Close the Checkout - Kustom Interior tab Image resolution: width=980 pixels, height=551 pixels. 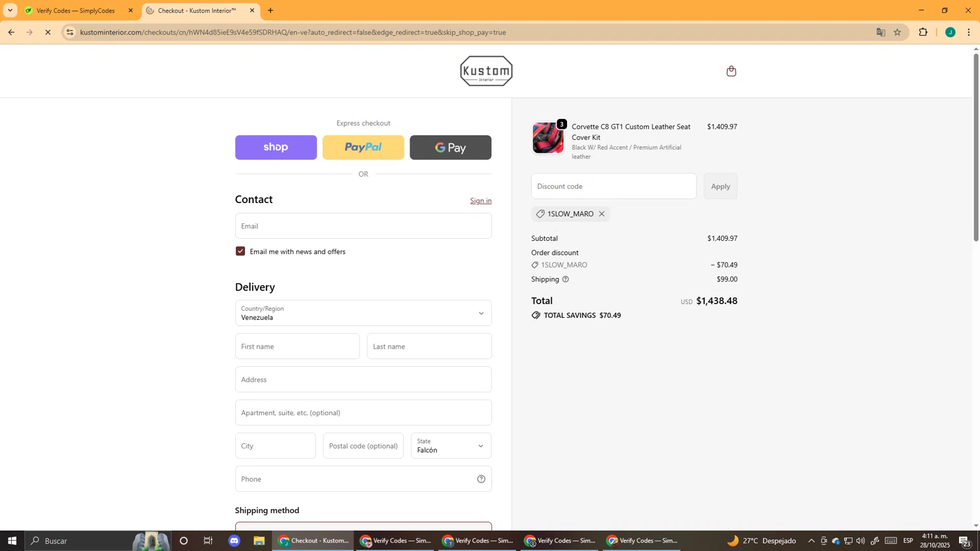252,10
